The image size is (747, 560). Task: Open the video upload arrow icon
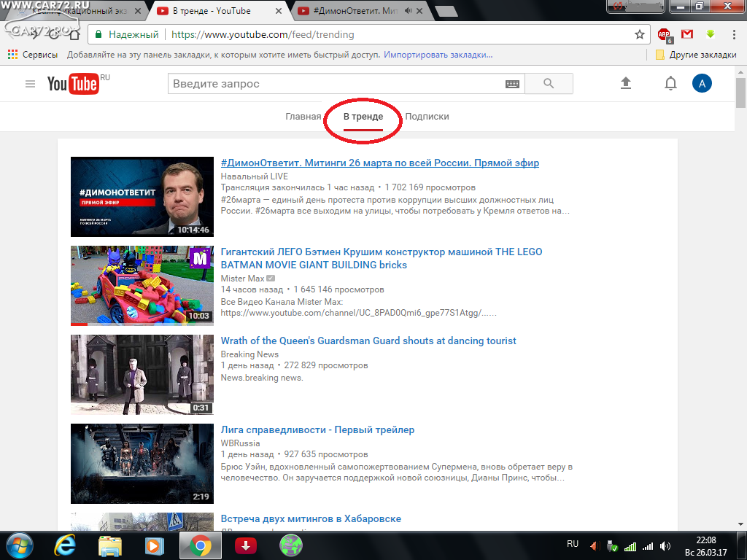pyautogui.click(x=625, y=83)
